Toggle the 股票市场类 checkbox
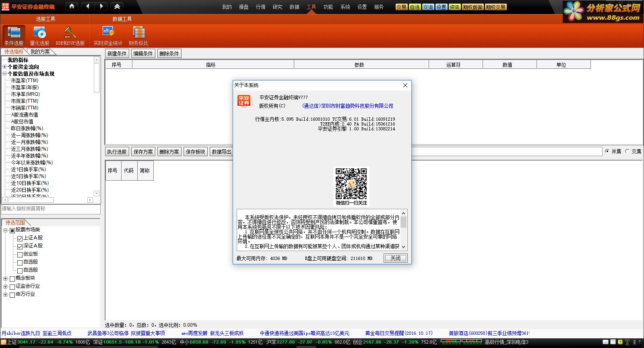The image size is (644, 348). coord(12,230)
